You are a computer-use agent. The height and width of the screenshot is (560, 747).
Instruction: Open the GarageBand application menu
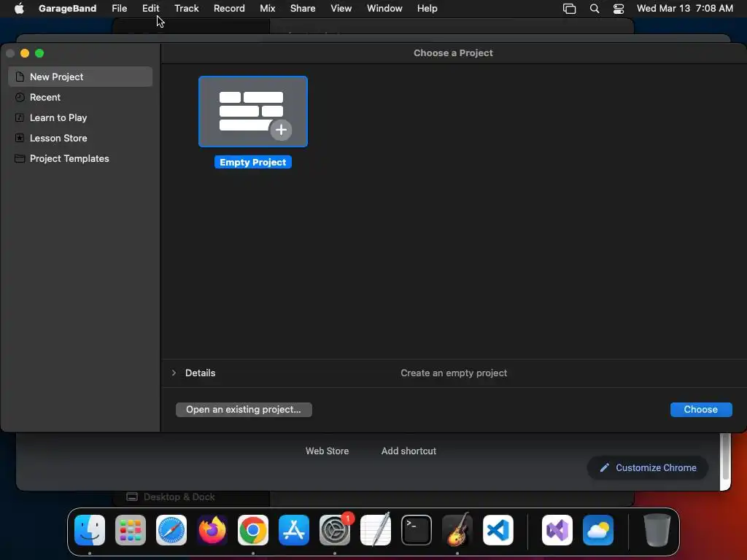pos(67,8)
